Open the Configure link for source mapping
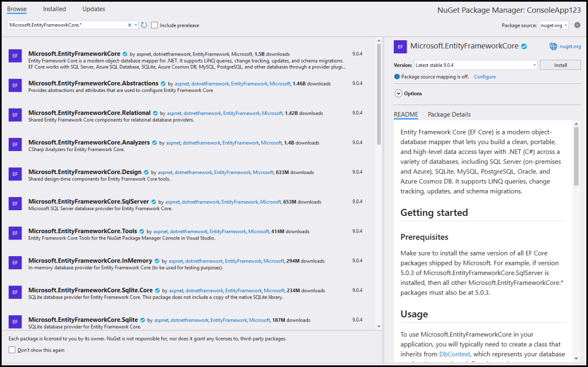This screenshot has height=367, width=588. (485, 76)
